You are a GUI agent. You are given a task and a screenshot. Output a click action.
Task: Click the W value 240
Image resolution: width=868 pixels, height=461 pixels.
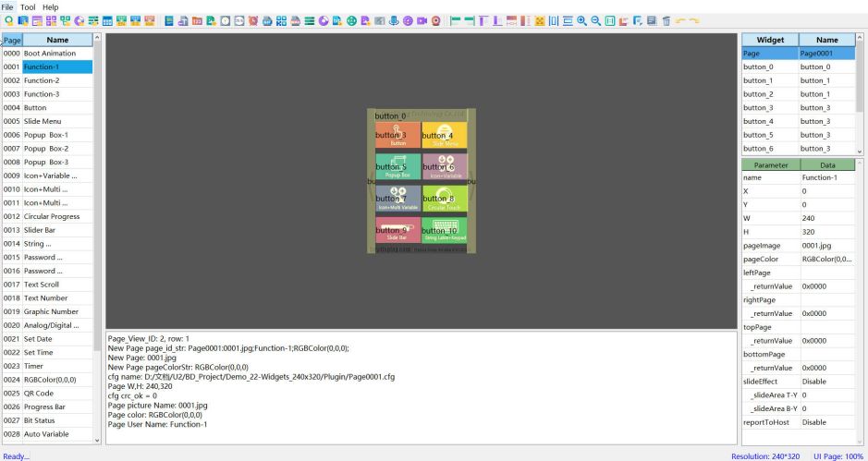click(827, 218)
